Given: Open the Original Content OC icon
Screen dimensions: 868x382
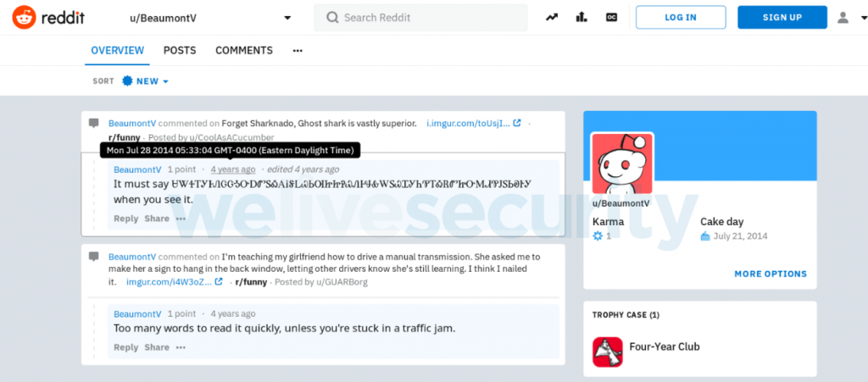Looking at the screenshot, I should tap(611, 17).
